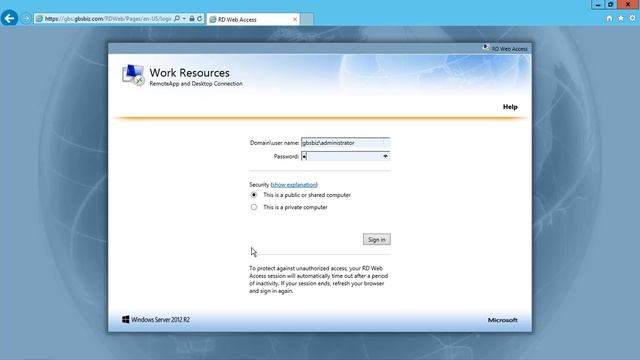640x360 pixels.
Task: Click the Domain\user name input field
Action: pos(345,142)
